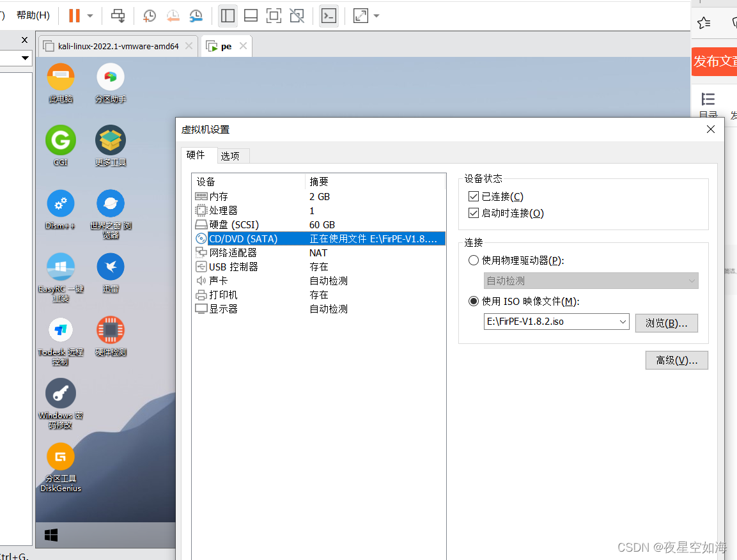Switch to the 选项 tab

coord(233,155)
